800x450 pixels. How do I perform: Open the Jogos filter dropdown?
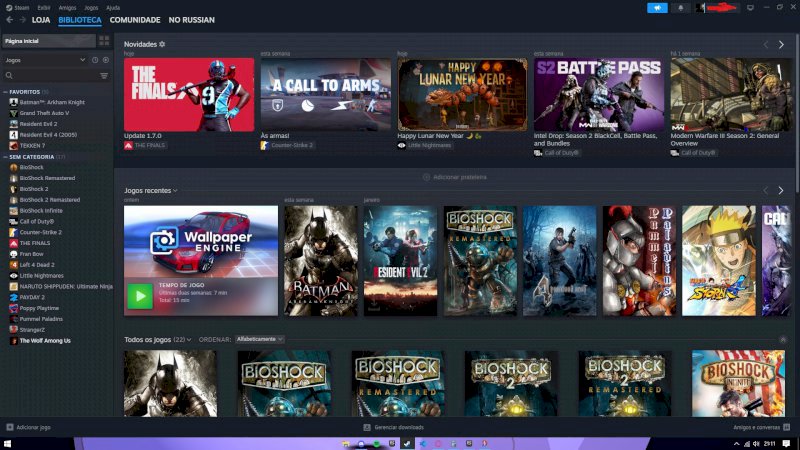point(82,60)
